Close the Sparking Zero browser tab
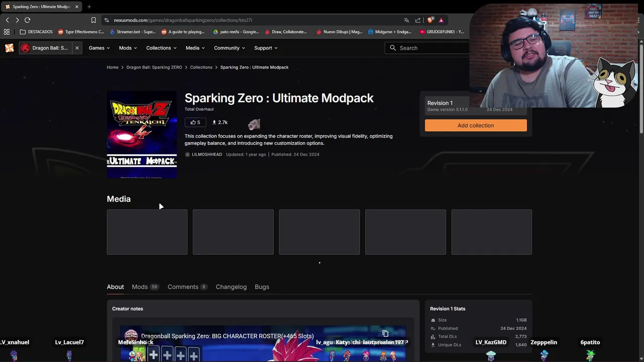 (76, 7)
